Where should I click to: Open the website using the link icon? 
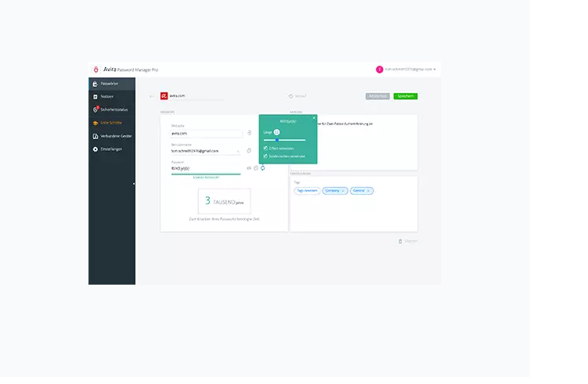[249, 133]
